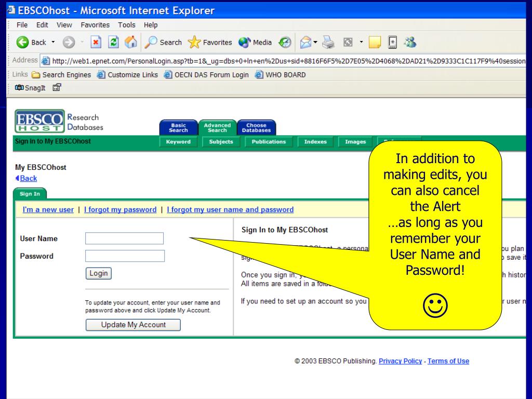The image size is (532, 399).
Task: Click the Password input field
Action: (125, 256)
